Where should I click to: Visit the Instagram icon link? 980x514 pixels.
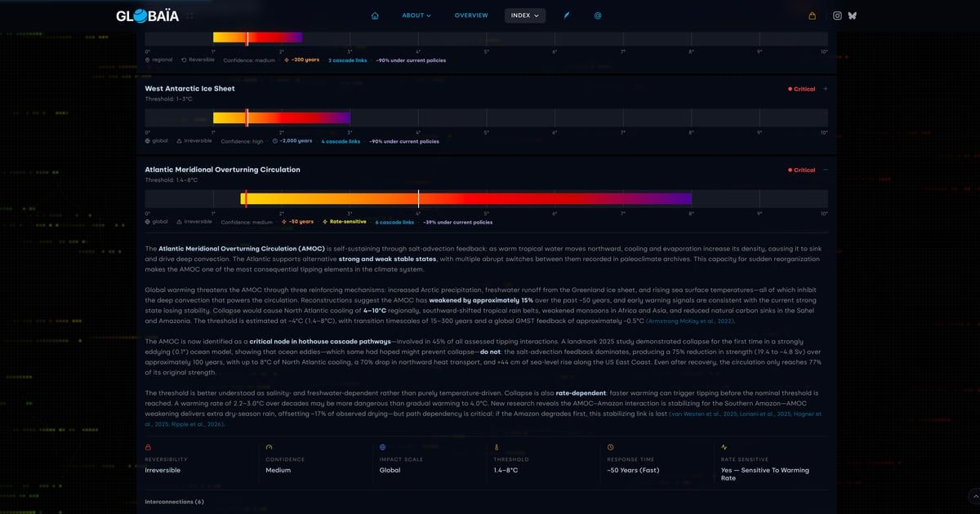click(x=837, y=16)
